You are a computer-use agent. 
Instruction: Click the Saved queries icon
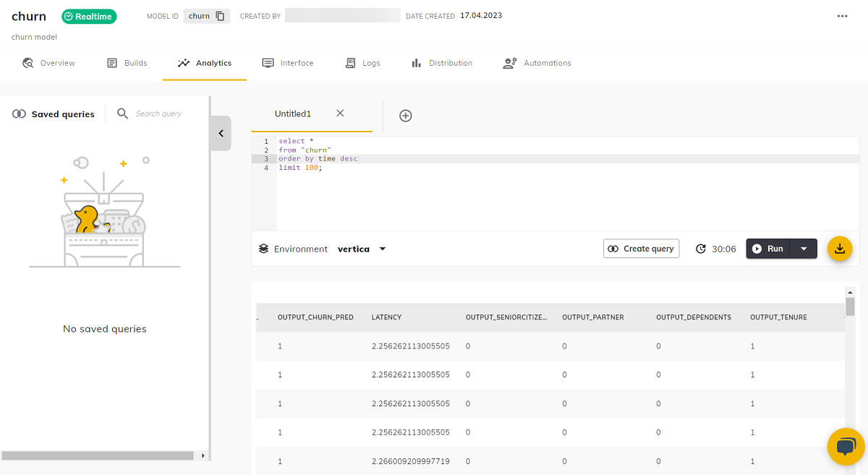pos(20,114)
